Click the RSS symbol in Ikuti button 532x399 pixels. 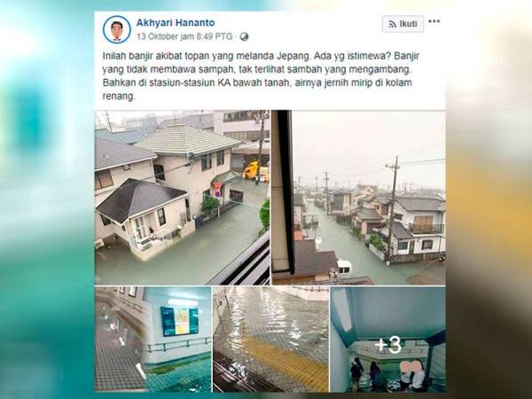(x=393, y=24)
